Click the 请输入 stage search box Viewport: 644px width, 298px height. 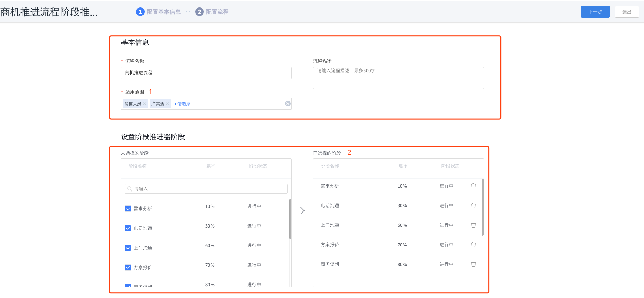pos(206,189)
